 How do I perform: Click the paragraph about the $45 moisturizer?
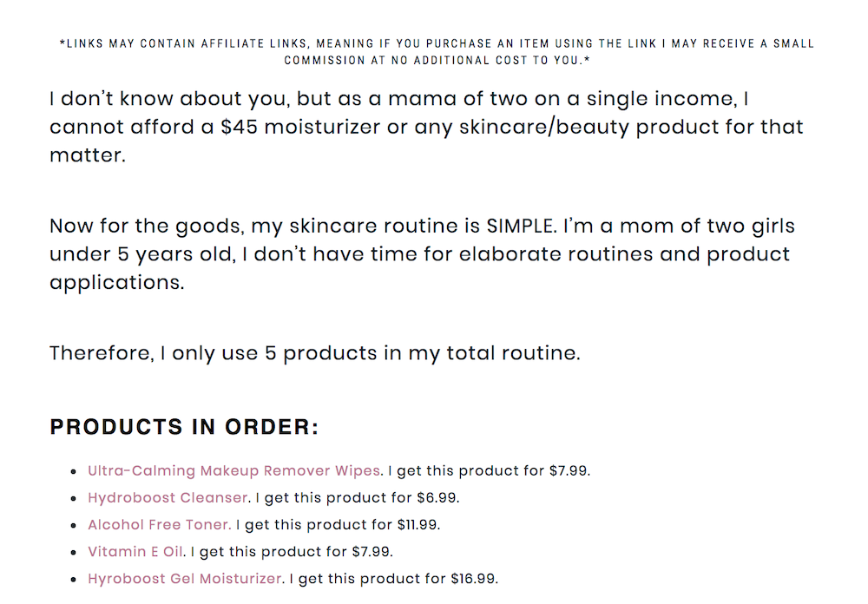(x=426, y=127)
